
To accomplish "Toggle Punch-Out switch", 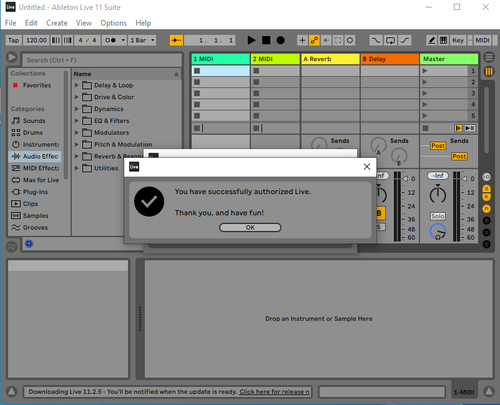I will coord(404,40).
